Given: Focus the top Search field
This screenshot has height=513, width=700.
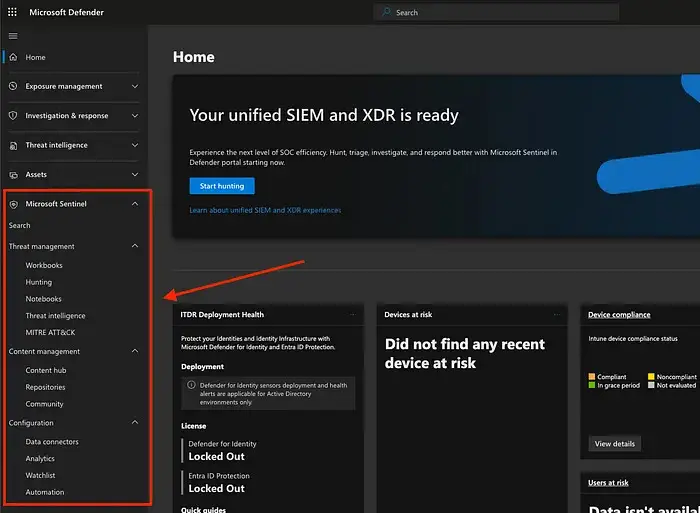Looking at the screenshot, I should [496, 12].
